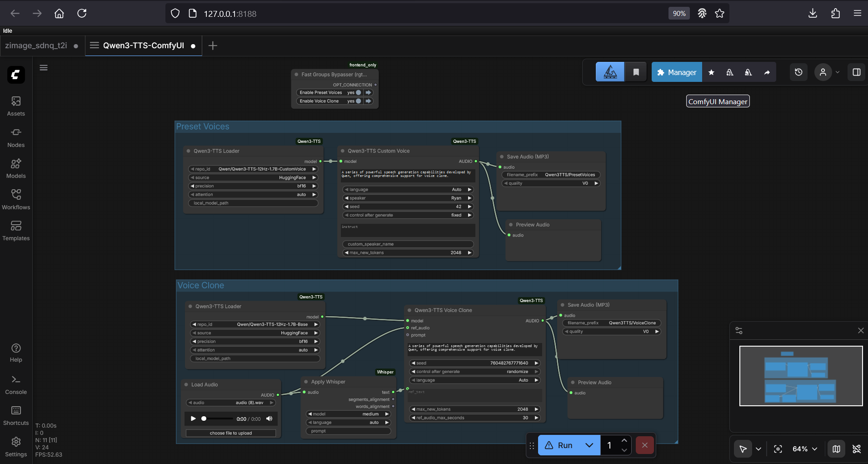Open the user account dropdown menu chevron
The width and height of the screenshot is (868, 464).
(x=838, y=72)
